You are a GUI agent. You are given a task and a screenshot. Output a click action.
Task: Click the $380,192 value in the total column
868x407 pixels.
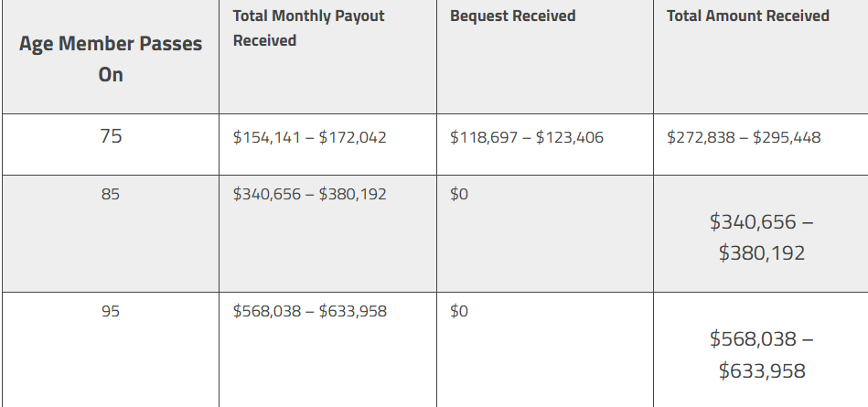762,253
